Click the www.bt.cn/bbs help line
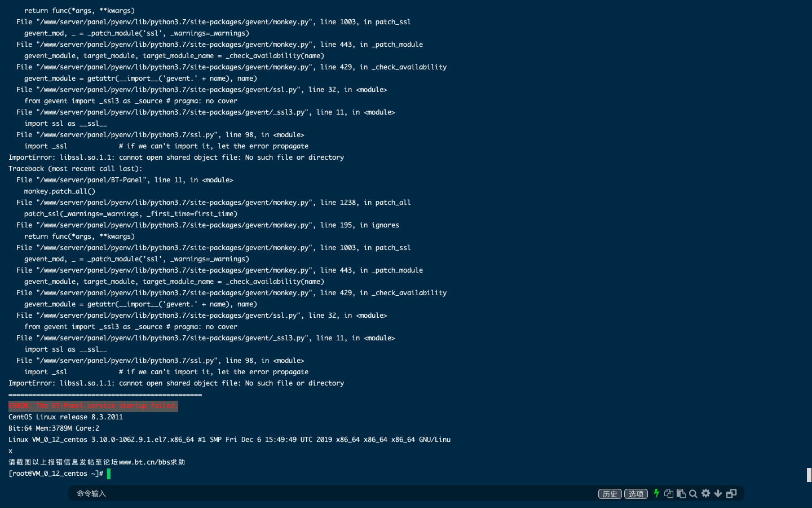The height and width of the screenshot is (508, 812). [96, 462]
